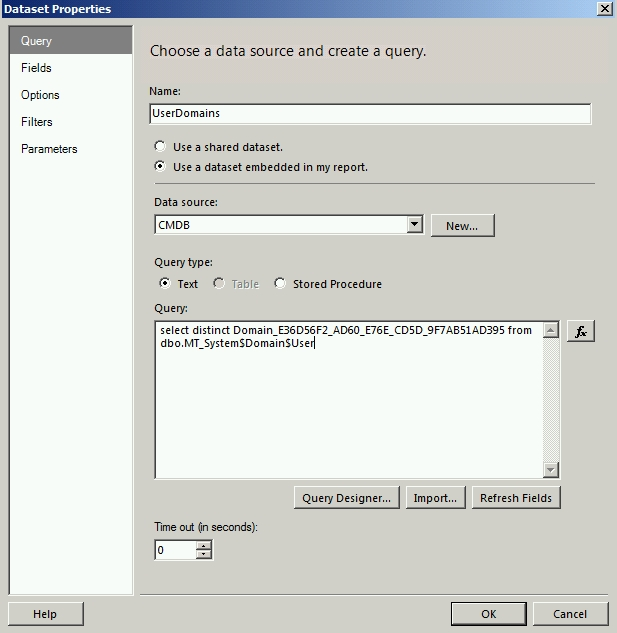This screenshot has height=633, width=617.
Task: Click the New... data source button
Action: click(462, 226)
